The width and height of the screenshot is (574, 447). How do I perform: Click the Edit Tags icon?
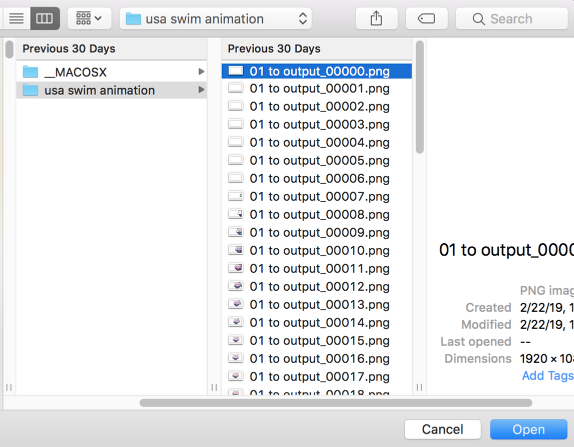[x=426, y=18]
